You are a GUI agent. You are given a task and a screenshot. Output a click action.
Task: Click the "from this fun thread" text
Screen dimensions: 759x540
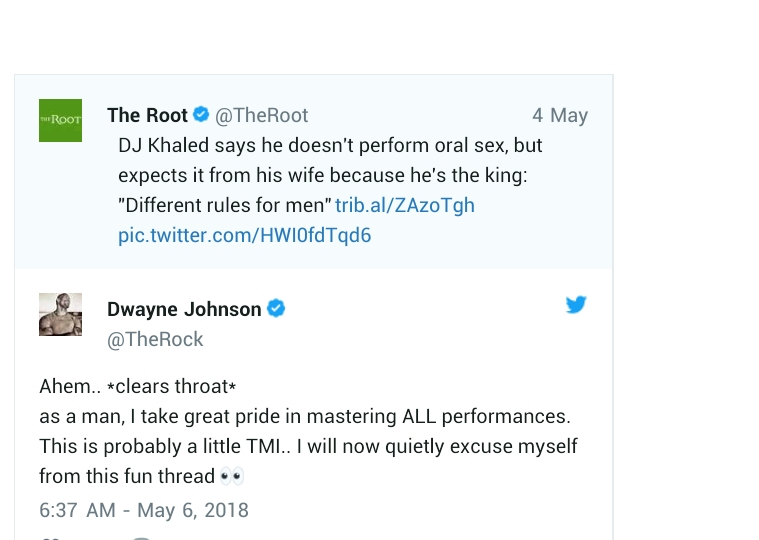(127, 476)
